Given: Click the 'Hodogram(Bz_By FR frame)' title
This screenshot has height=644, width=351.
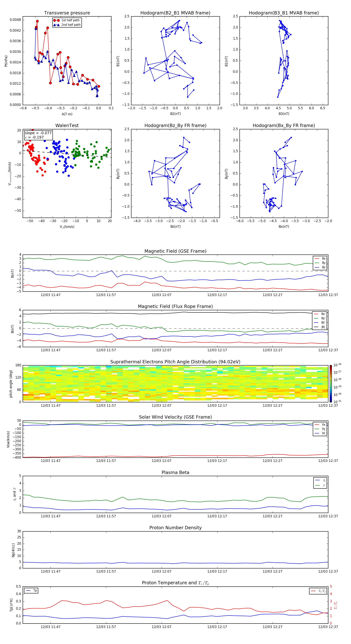Looking at the screenshot, I should click(175, 125).
